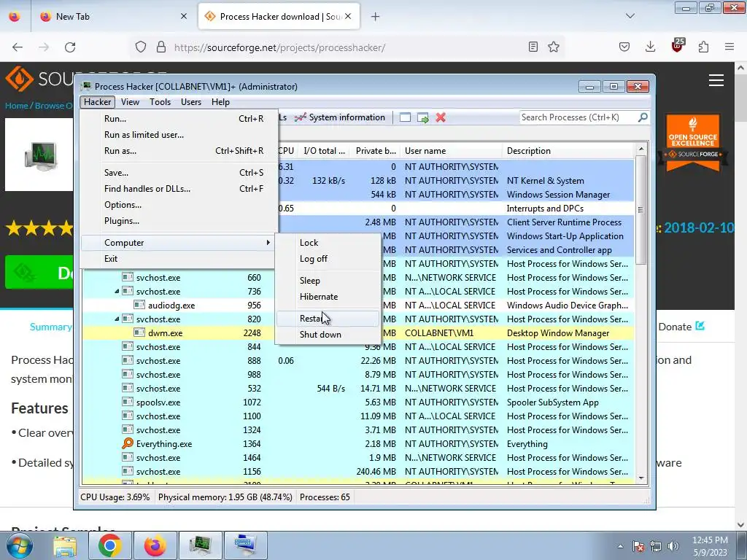Screen dimensions: 747x560
Task: Choose Sleep from the submenu
Action: click(328, 281)
